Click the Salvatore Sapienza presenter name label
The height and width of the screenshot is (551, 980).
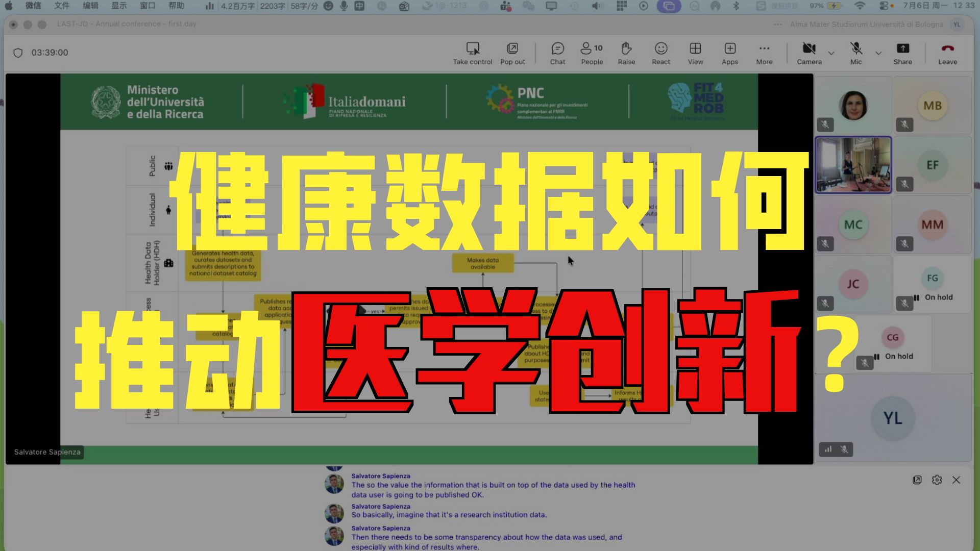[x=47, y=452]
